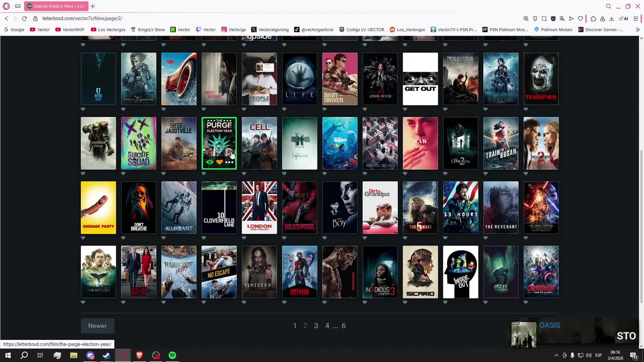The width and height of the screenshot is (644, 362).
Task: Open Brave browser from the taskbar
Action: (x=139, y=355)
